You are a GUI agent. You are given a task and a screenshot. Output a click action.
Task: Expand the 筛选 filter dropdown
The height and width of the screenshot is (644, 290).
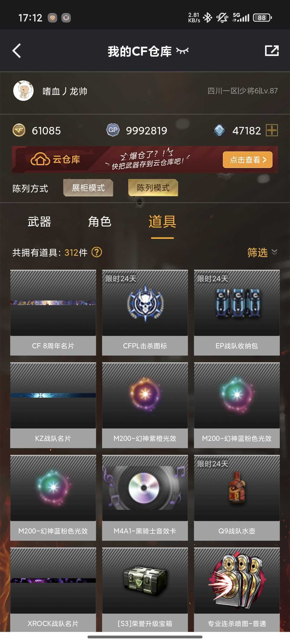[x=262, y=252]
